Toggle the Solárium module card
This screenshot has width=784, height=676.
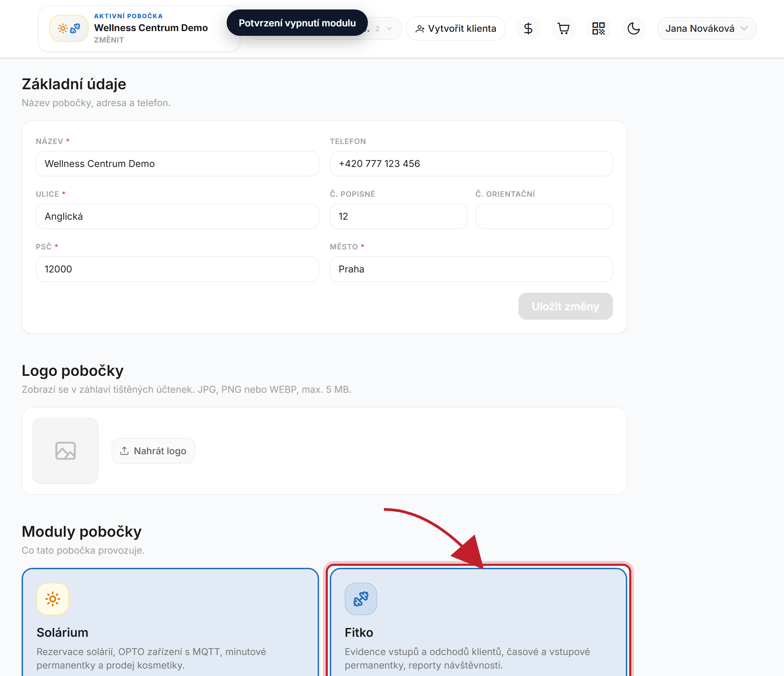(x=170, y=622)
